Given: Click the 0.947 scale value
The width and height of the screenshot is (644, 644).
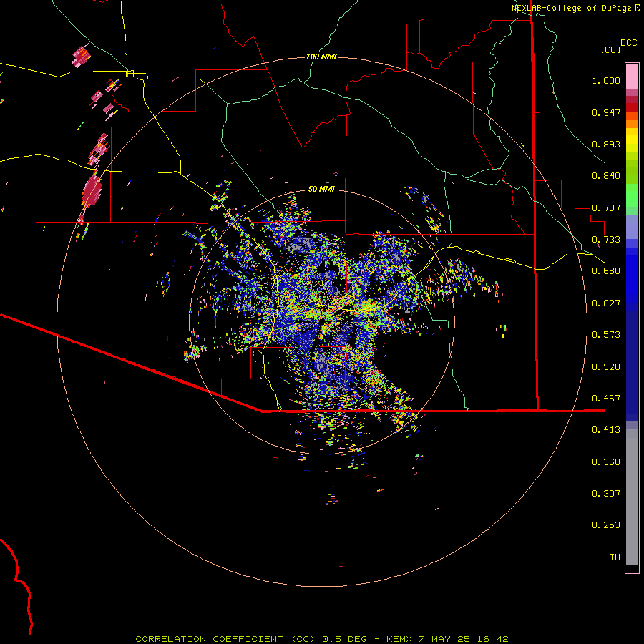Looking at the screenshot, I should pyautogui.click(x=606, y=112).
